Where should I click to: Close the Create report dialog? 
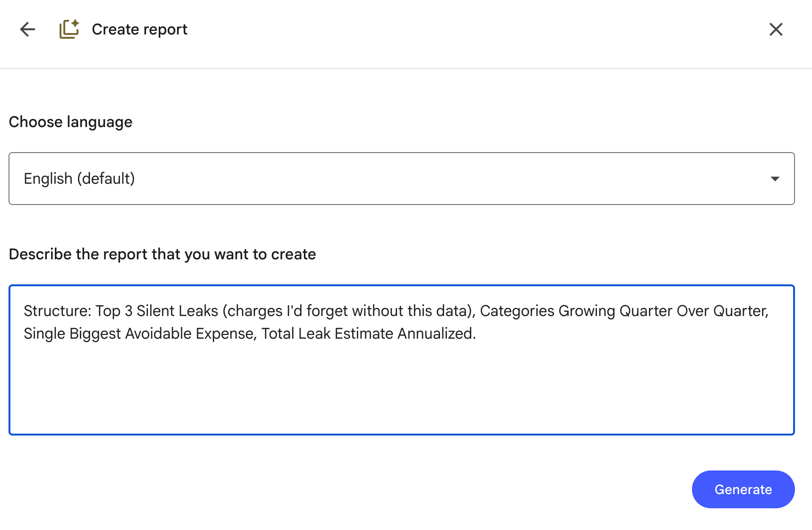(776, 29)
